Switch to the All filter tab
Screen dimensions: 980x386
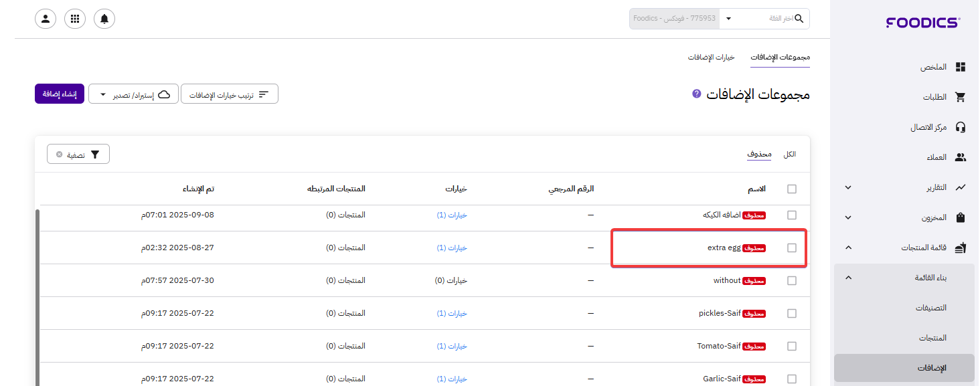790,155
